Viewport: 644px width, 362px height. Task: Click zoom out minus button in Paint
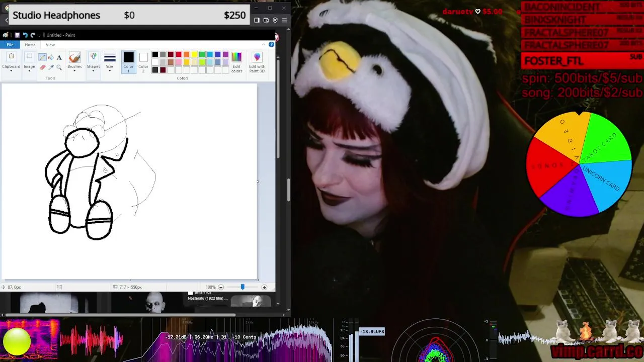(221, 287)
